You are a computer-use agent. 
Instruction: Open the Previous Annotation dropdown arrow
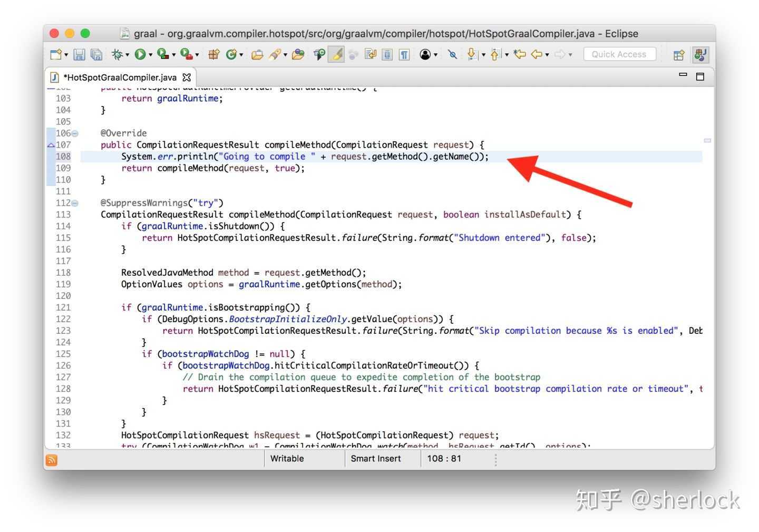[x=507, y=55]
